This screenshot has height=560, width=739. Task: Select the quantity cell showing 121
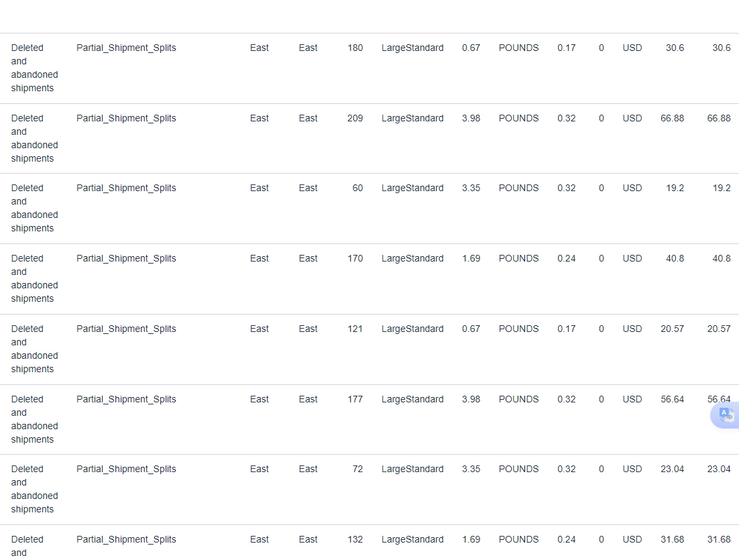[x=355, y=329]
